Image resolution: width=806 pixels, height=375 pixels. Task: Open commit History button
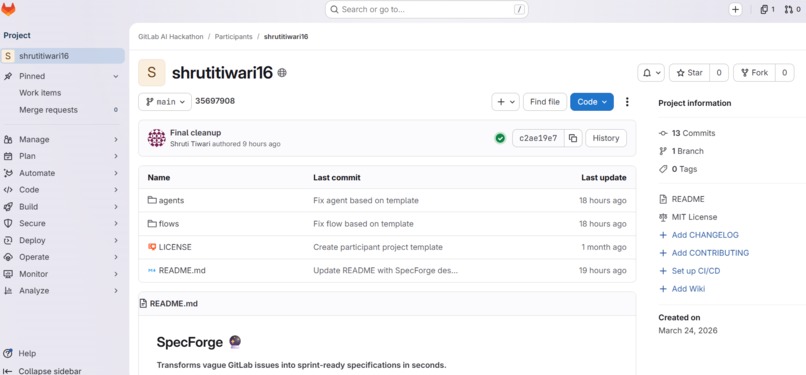click(606, 138)
